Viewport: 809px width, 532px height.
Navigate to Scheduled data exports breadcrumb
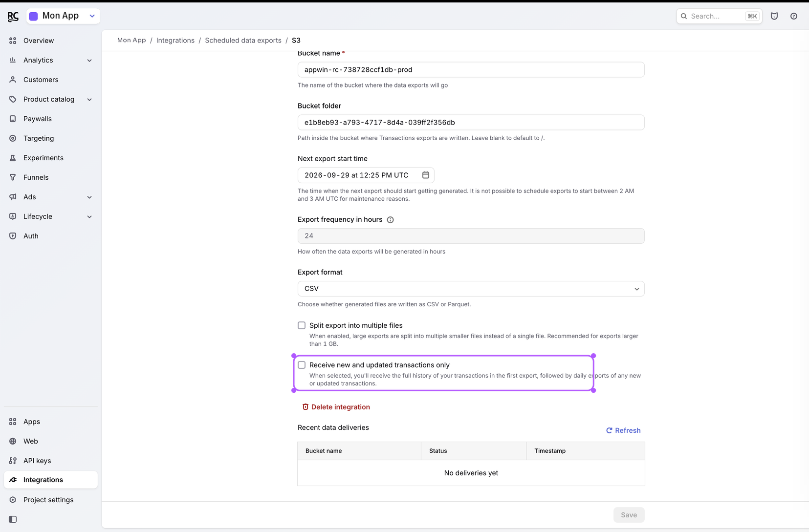click(x=243, y=41)
